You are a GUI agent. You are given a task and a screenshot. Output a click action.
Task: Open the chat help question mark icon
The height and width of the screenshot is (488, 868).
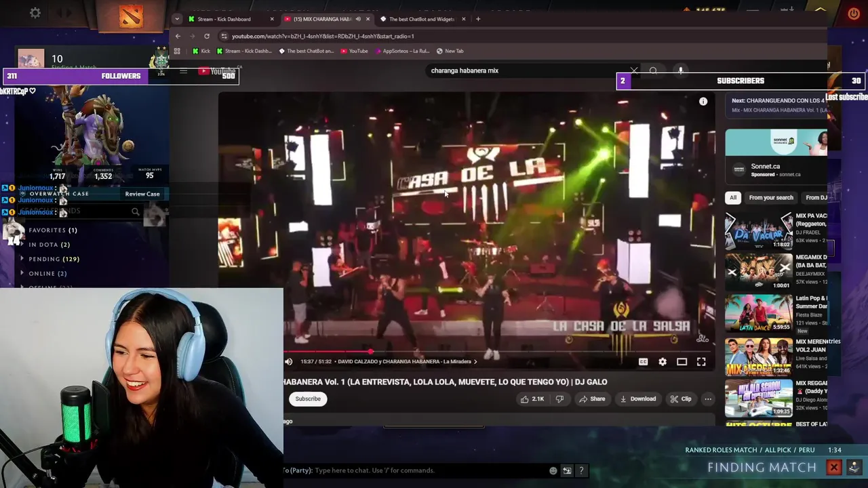pyautogui.click(x=581, y=470)
